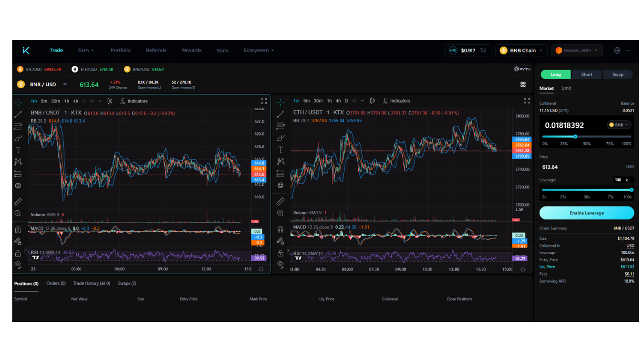Change Collateral In USD option
Screen dimensions: 644x362
coord(630,246)
